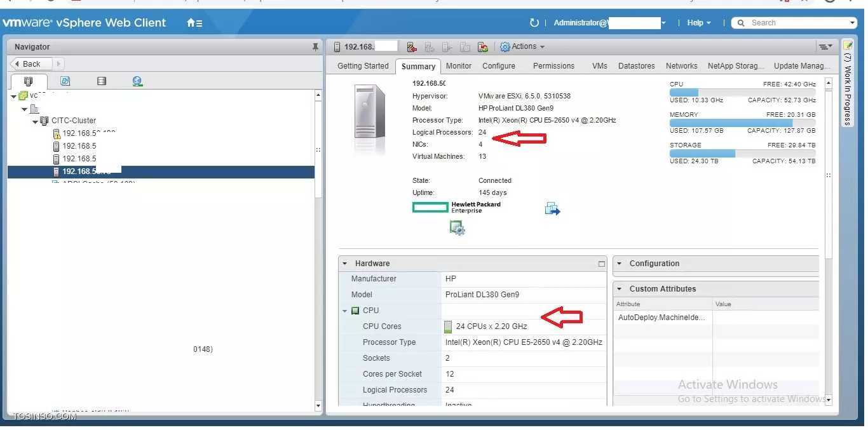Image resolution: width=868 pixels, height=430 pixels.
Task: Click the green CPU chip icon
Action: pos(355,311)
